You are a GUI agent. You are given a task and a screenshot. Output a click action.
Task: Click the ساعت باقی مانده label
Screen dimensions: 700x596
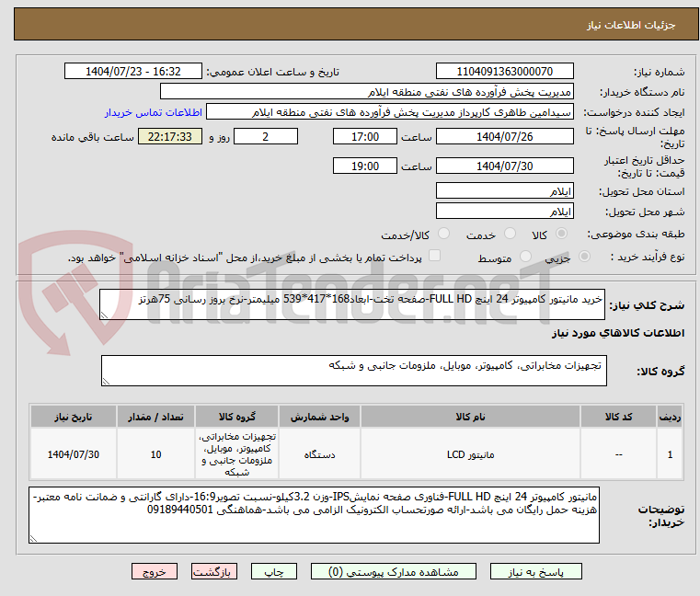click(92, 137)
